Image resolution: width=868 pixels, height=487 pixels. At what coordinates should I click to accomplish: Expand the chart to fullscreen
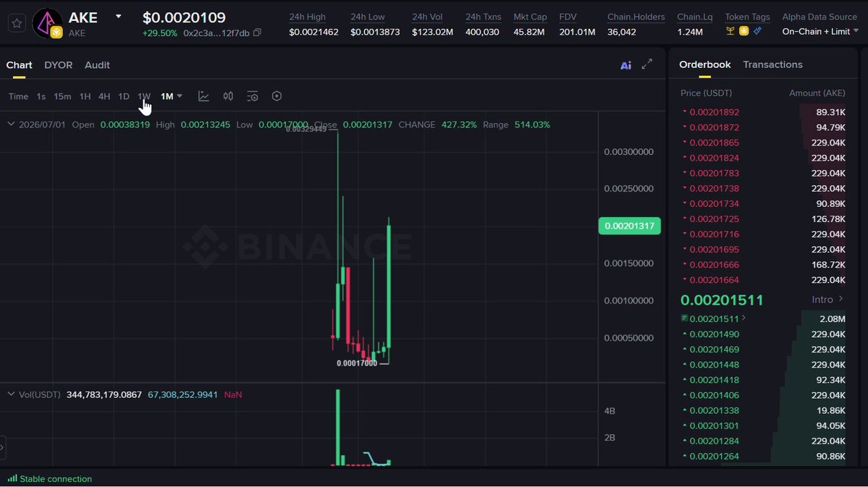coord(646,64)
